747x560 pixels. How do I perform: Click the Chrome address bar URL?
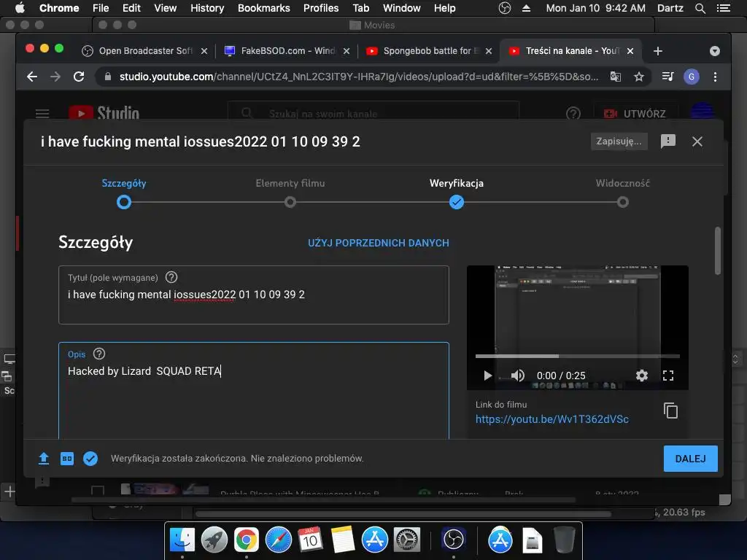[358, 77]
